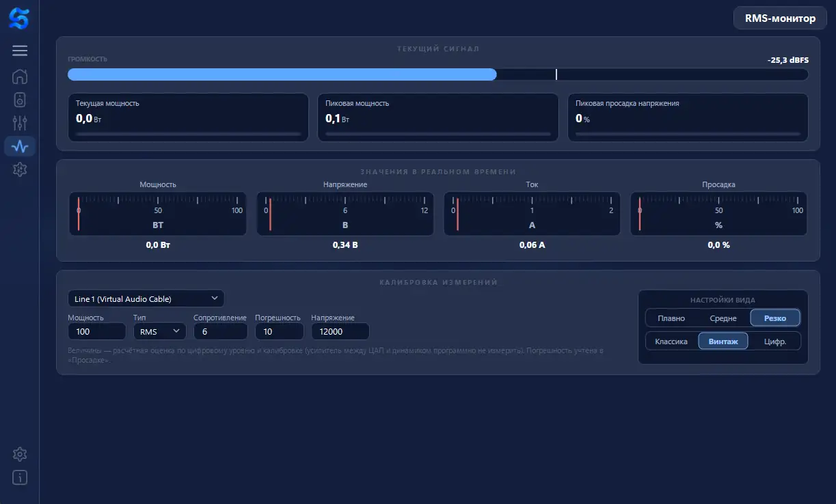This screenshot has width=836, height=504.
Task: Open the speaker page sidebar icon
Action: [20, 100]
